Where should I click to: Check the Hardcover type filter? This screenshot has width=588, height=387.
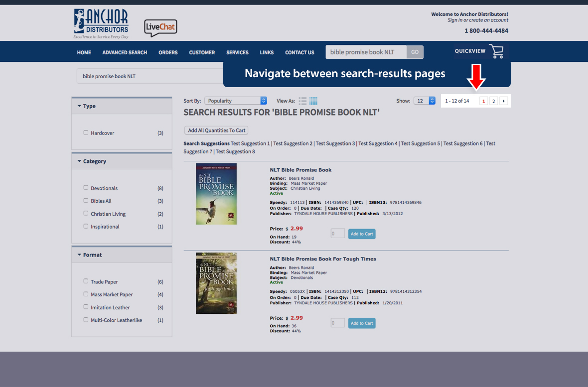(x=86, y=133)
